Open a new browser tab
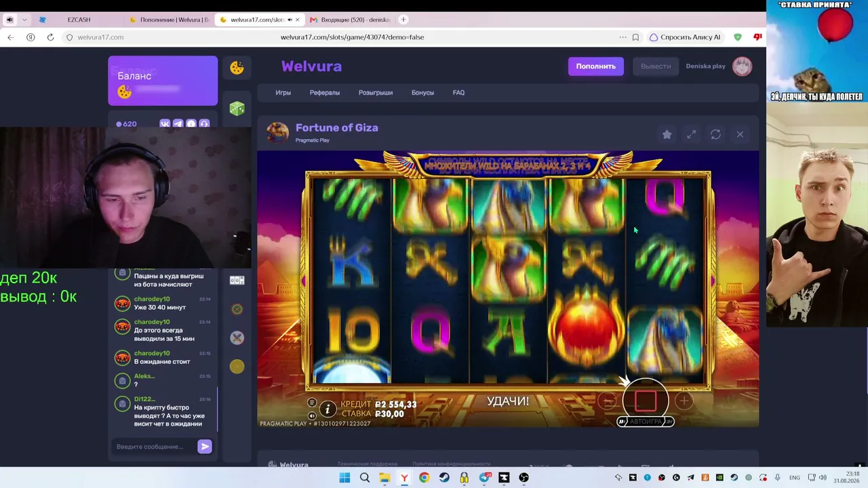Image resolution: width=868 pixels, height=488 pixels. (x=403, y=20)
